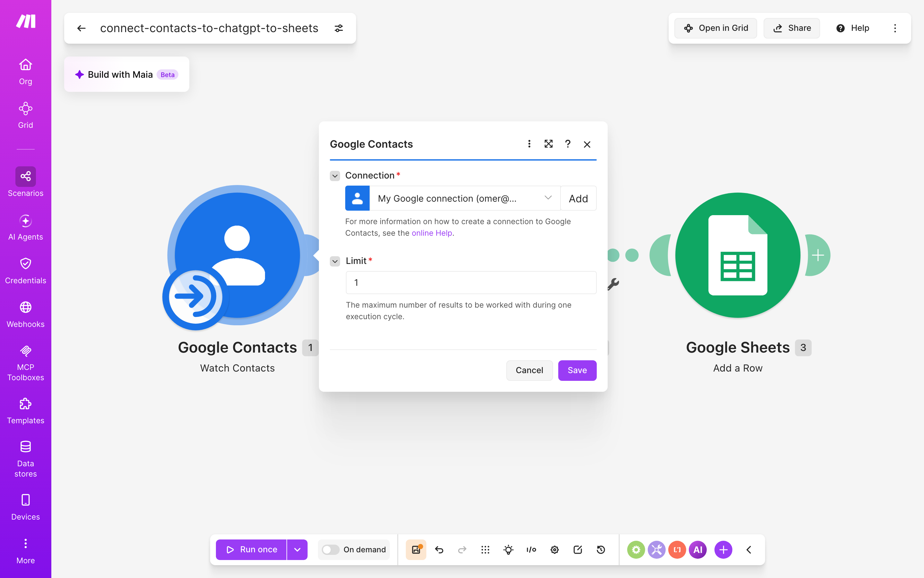Redo change in toolbar
Viewport: 924px width, 578px height.
coord(462,549)
